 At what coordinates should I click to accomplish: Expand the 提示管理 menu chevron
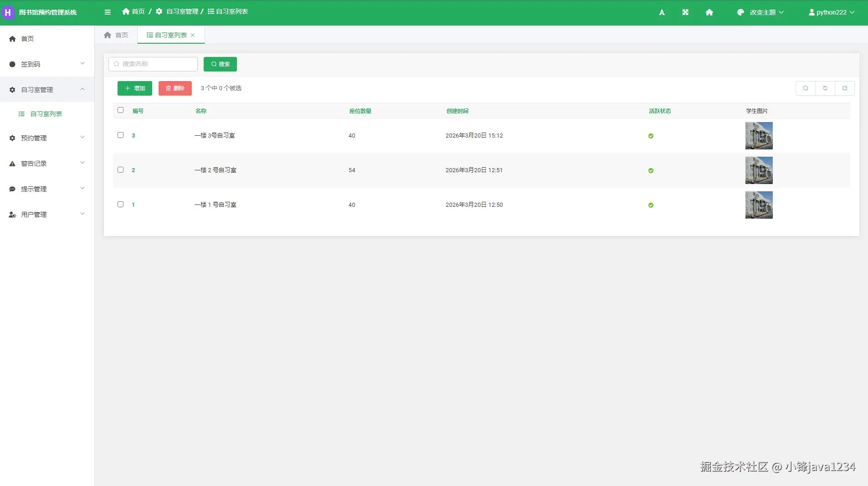(x=82, y=189)
